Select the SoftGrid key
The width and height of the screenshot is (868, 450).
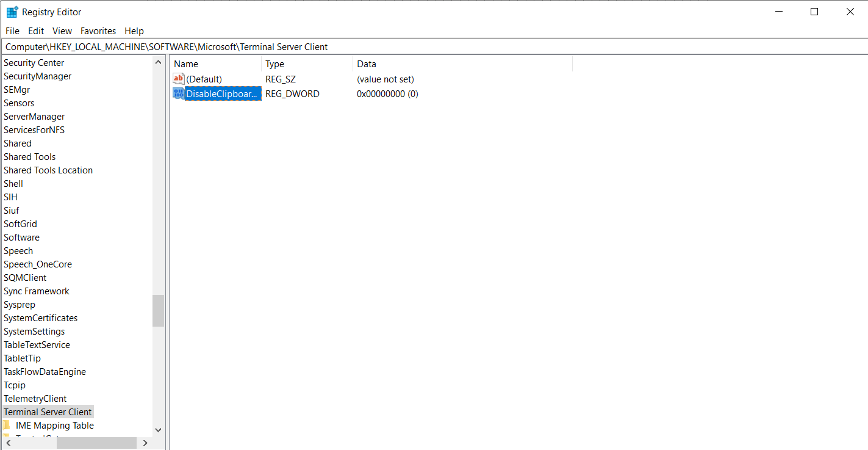(20, 224)
